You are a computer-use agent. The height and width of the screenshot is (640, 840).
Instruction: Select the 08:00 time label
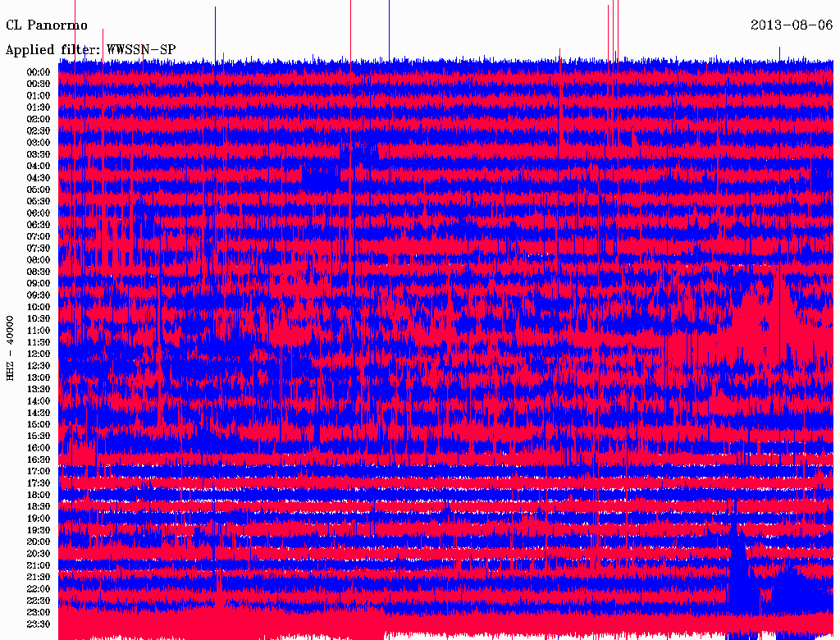[39, 260]
